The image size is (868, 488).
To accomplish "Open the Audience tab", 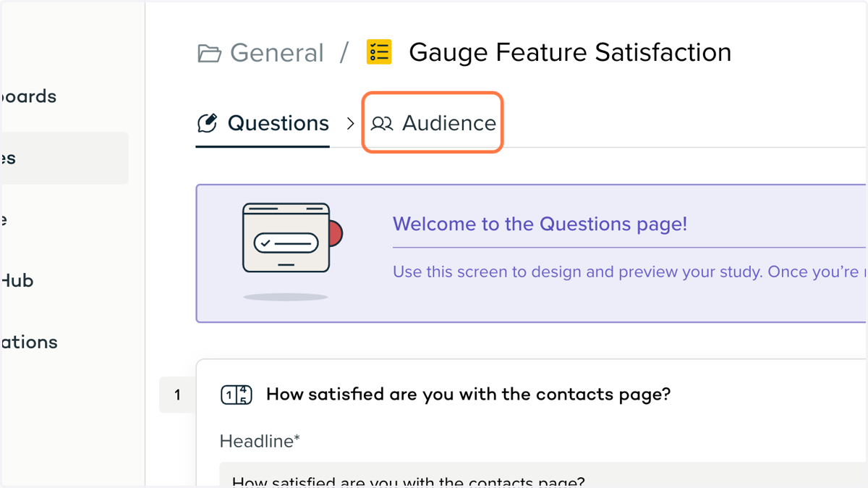I will coord(433,123).
